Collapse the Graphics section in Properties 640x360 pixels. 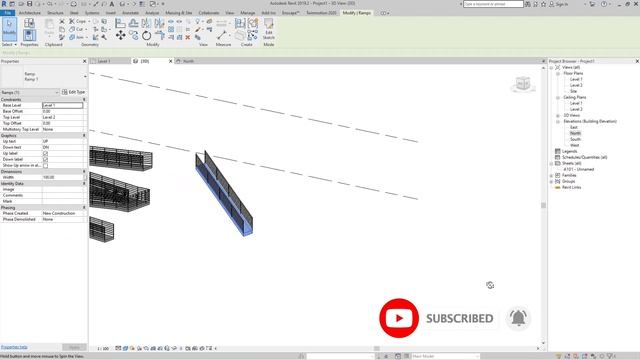[84, 135]
